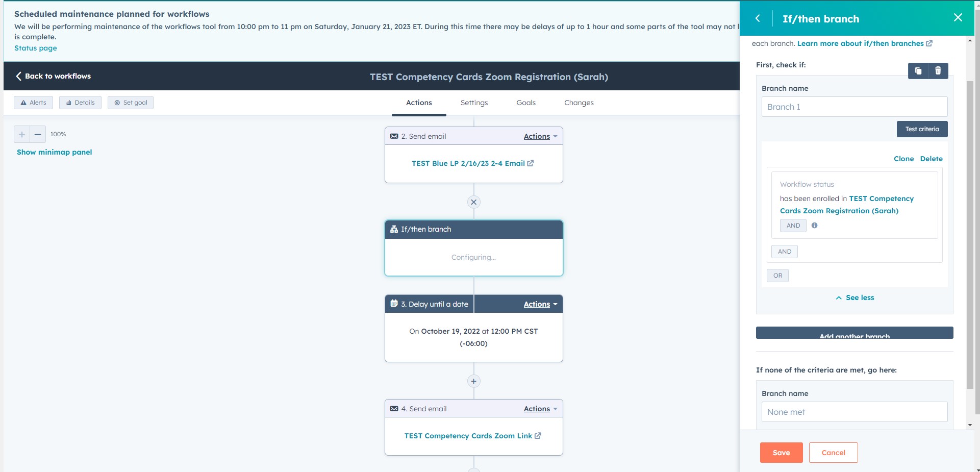Open the external link icon next to TEST Competency Cards Zoom Link
Image resolution: width=980 pixels, height=472 pixels.
538,436
